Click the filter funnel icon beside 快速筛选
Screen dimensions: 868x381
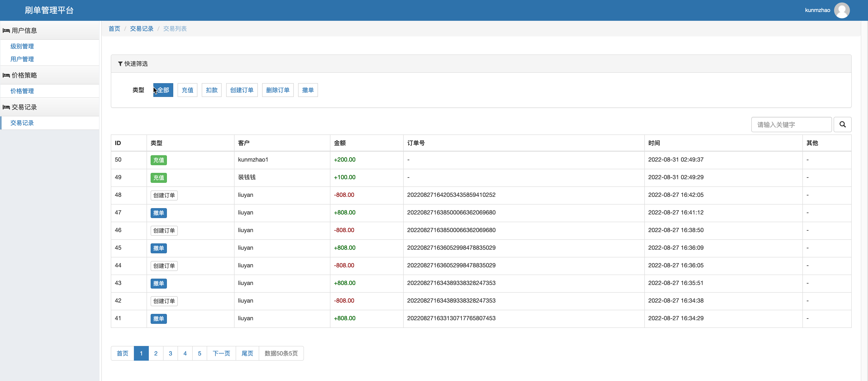[120, 63]
